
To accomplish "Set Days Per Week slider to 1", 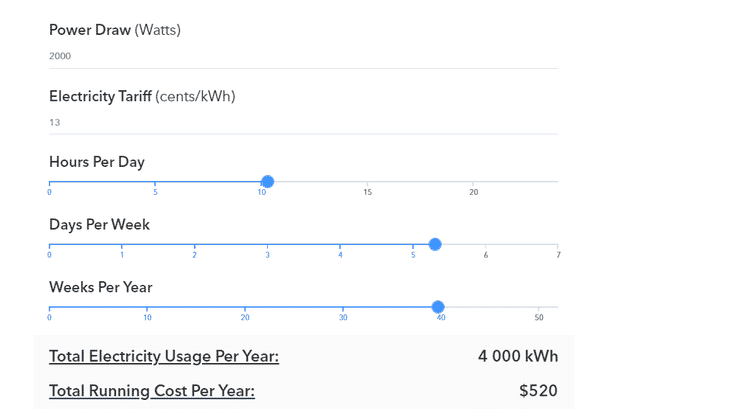I will [x=122, y=244].
